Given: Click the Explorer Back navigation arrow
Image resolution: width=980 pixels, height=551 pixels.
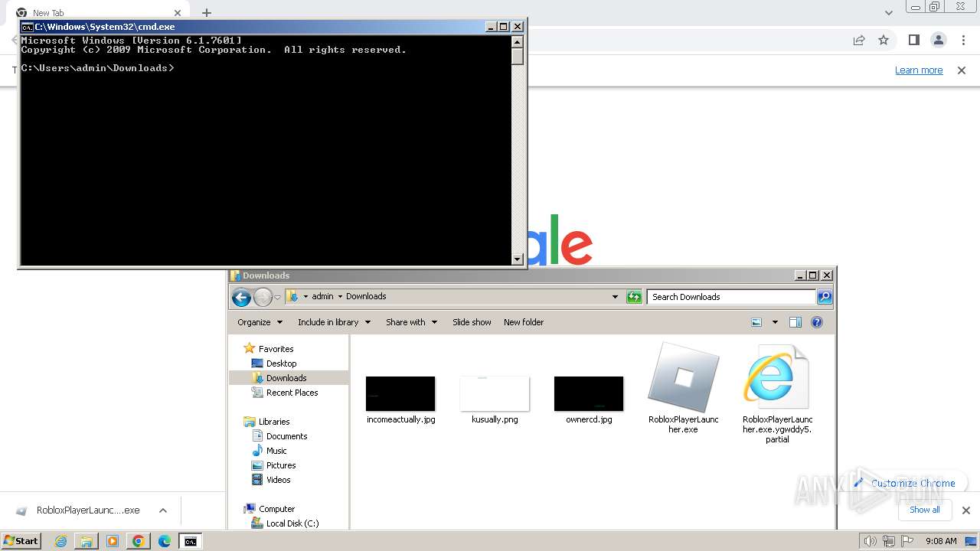Looking at the screenshot, I should coord(241,297).
